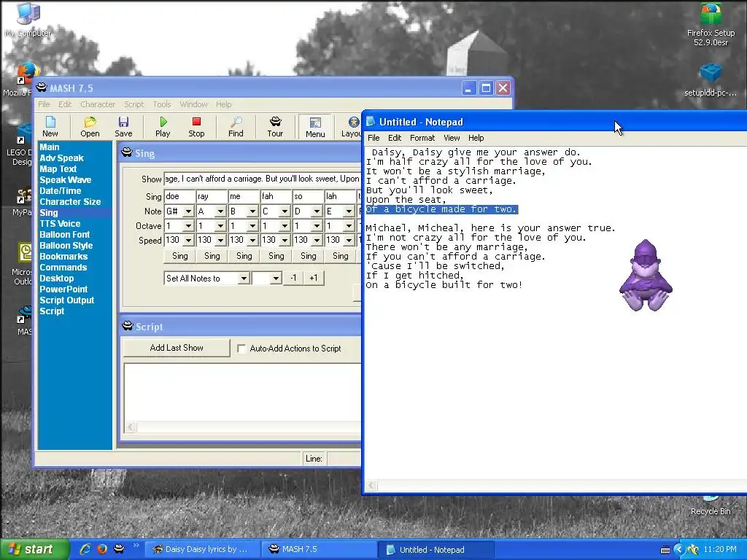This screenshot has height=560, width=747.
Task: Open the note dropdown showing B
Action: (252, 211)
